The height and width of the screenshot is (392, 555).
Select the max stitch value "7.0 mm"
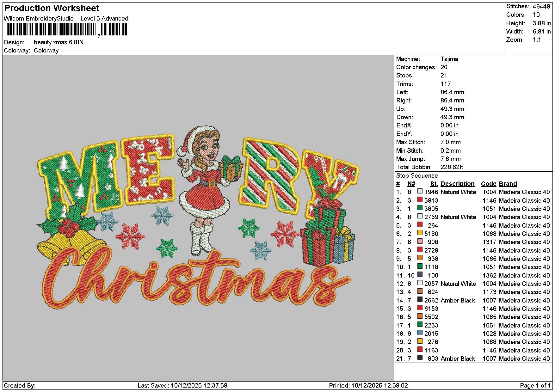click(x=451, y=142)
